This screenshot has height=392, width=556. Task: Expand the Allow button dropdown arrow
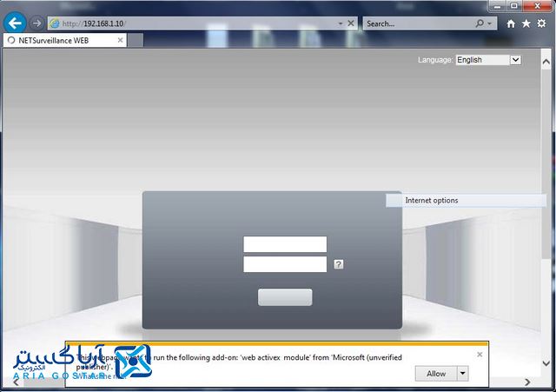pyautogui.click(x=463, y=374)
